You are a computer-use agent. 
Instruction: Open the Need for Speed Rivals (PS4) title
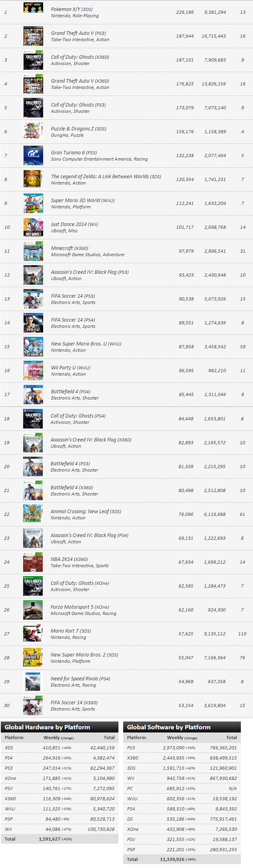(x=80, y=679)
